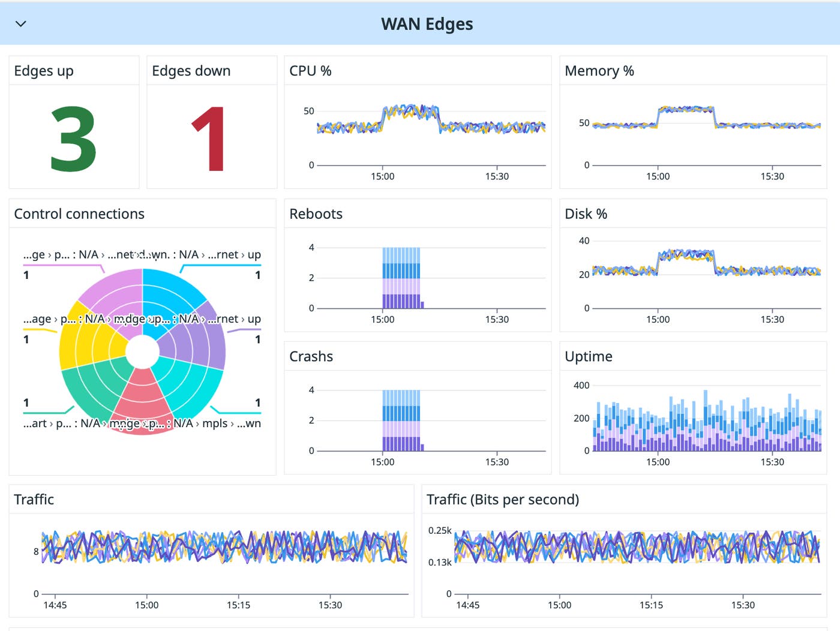The image size is (840, 631).
Task: Select the Control connections widget title
Action: point(79,214)
